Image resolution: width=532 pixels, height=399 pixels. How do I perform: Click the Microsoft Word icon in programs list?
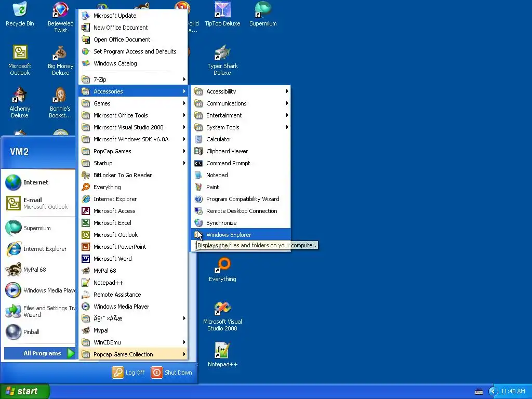tap(86, 259)
